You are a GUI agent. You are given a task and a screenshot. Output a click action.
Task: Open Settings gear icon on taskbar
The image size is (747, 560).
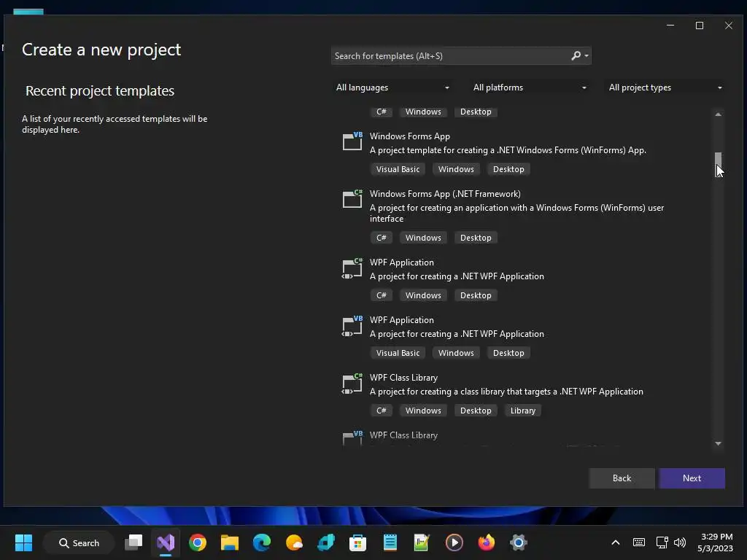519,542
